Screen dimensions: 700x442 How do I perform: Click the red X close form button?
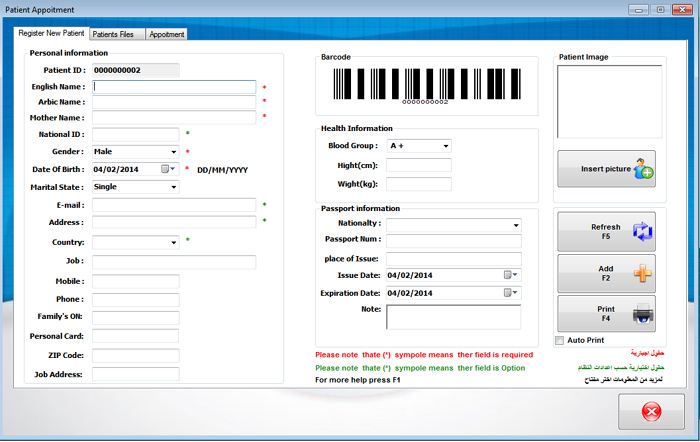pyautogui.click(x=651, y=411)
